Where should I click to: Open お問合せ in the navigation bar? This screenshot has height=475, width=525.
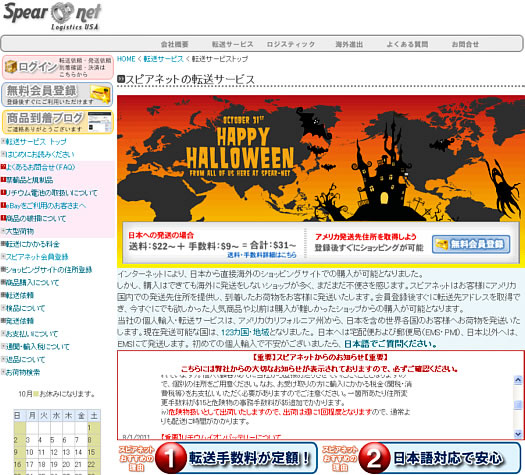point(465,44)
